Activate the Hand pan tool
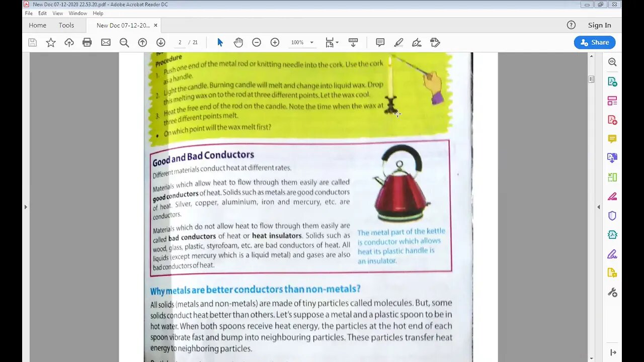644x362 pixels. (x=238, y=43)
